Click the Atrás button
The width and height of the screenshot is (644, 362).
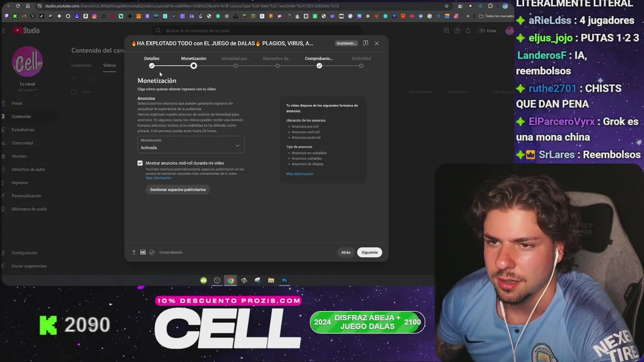click(346, 252)
